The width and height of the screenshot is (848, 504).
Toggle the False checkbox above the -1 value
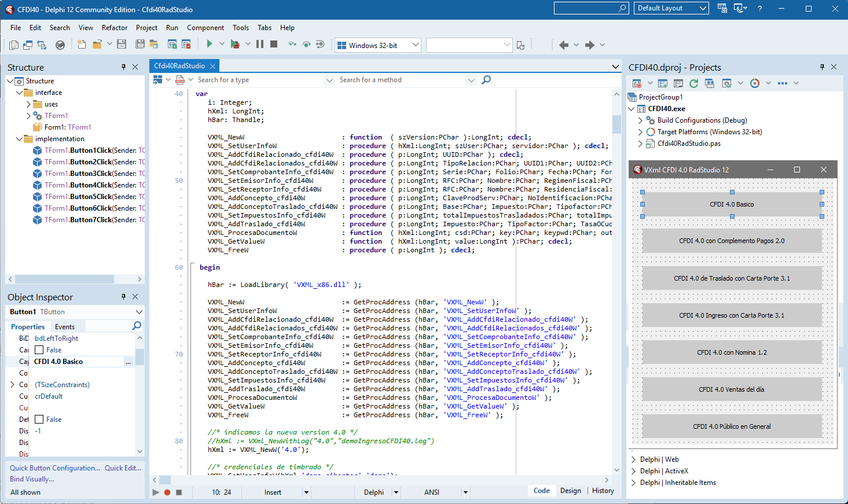pyautogui.click(x=39, y=420)
